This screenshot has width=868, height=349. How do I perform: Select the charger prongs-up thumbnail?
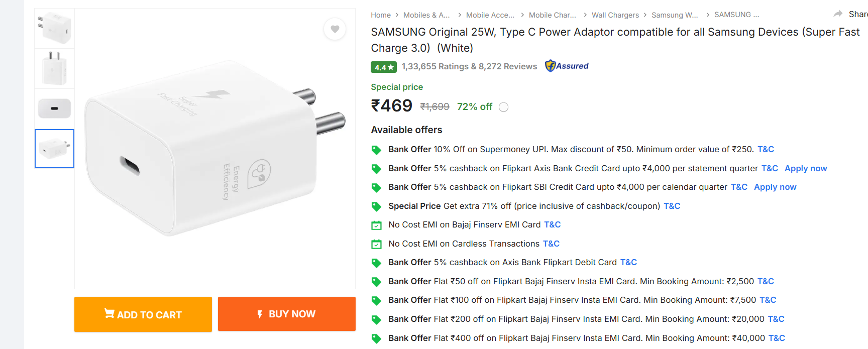coord(54,69)
